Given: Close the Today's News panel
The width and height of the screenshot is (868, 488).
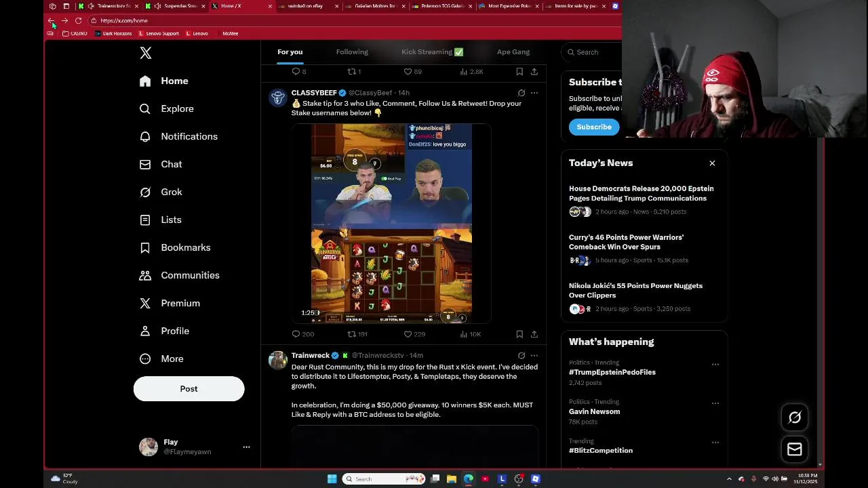Looking at the screenshot, I should pyautogui.click(x=712, y=163).
